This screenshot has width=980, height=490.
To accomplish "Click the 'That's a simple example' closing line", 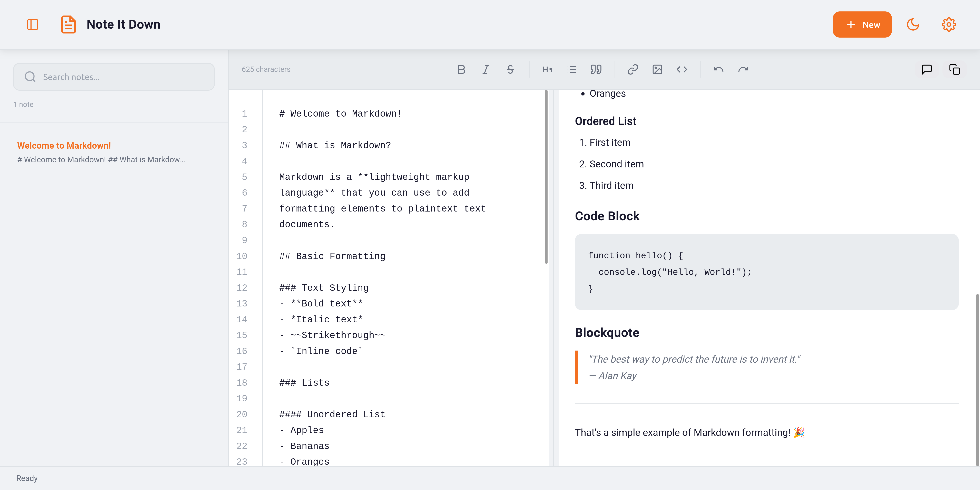I will (x=690, y=433).
